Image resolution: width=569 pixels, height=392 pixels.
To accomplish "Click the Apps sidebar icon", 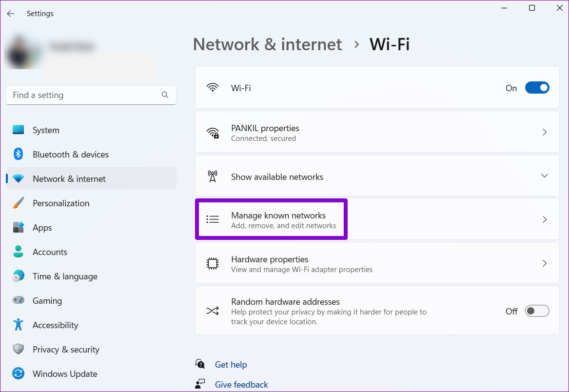I will [19, 227].
